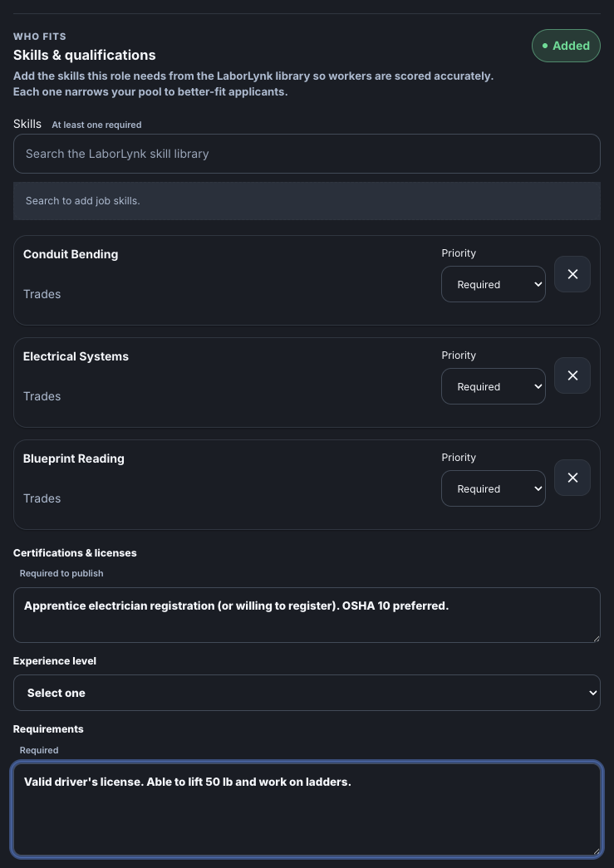This screenshot has height=868, width=614.
Task: Click the Experience level label
Action: [x=55, y=661]
